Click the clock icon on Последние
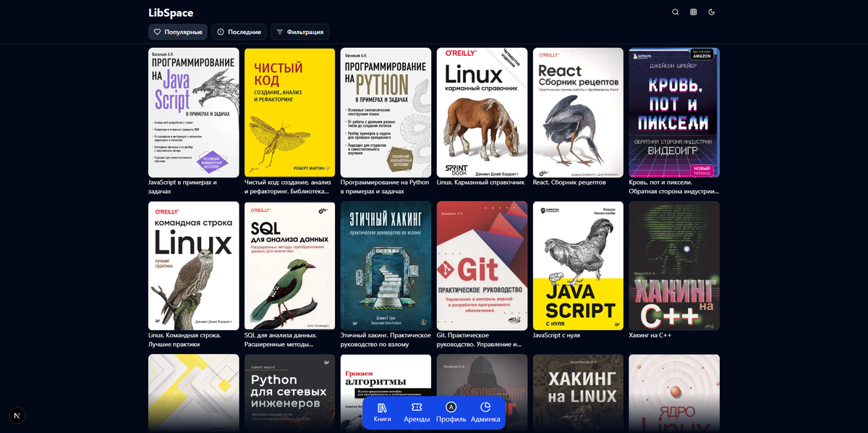The image size is (868, 433). pyautogui.click(x=219, y=32)
